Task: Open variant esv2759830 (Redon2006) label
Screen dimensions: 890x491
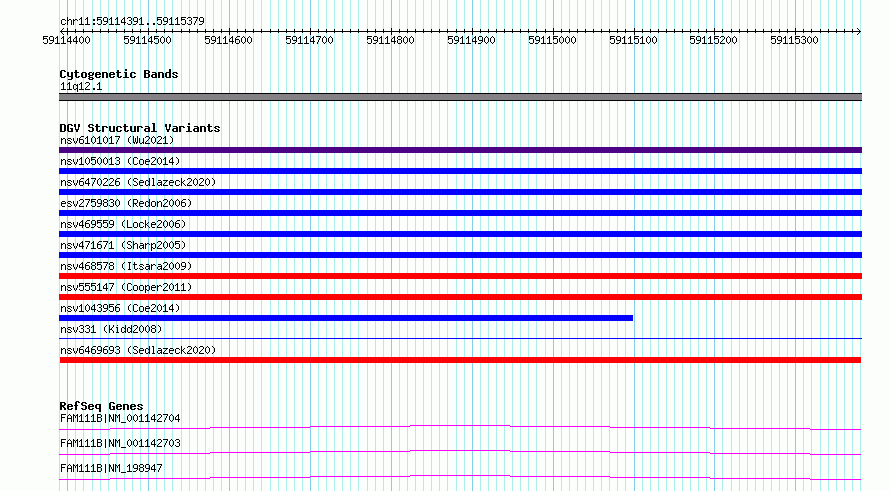Action: pyautogui.click(x=126, y=203)
